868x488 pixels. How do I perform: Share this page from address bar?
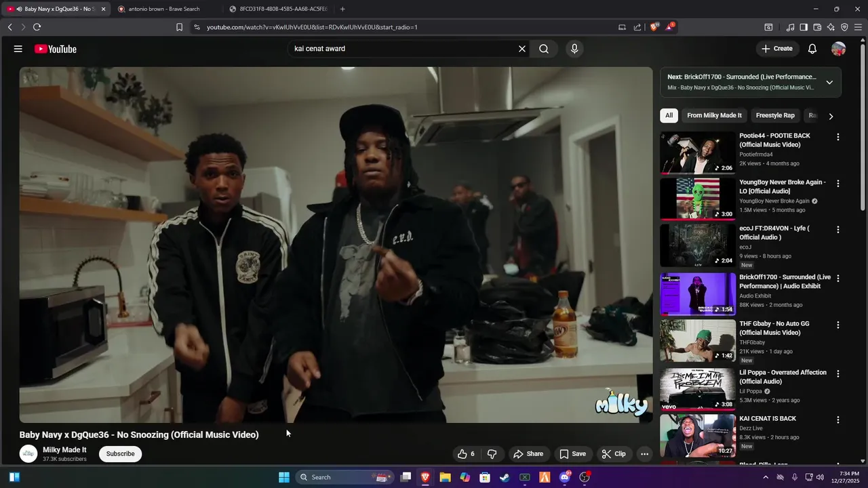[637, 27]
